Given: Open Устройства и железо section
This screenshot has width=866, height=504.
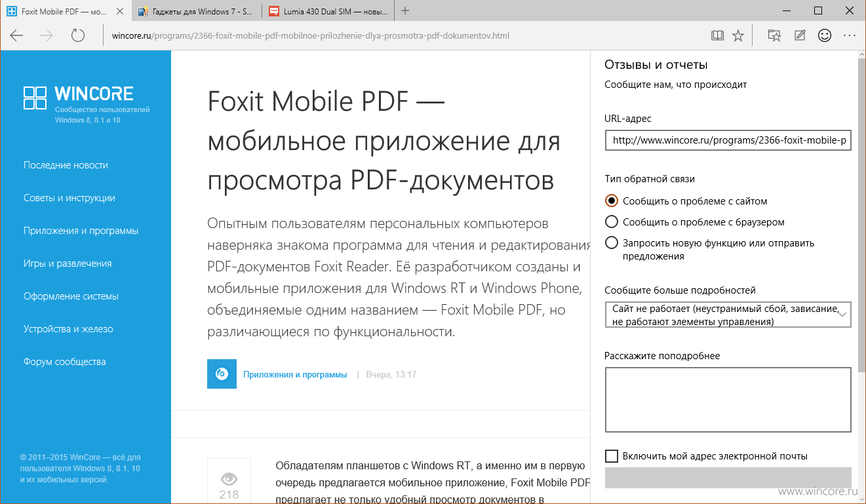Looking at the screenshot, I should (68, 329).
